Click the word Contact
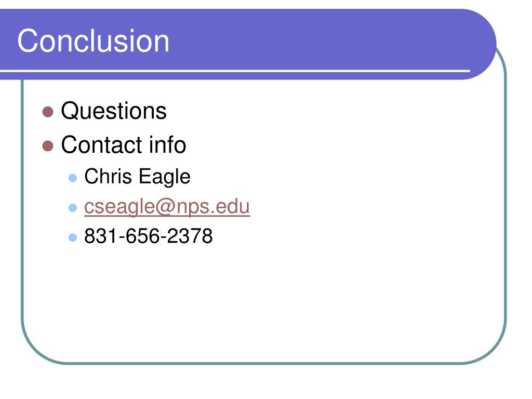 pos(101,145)
